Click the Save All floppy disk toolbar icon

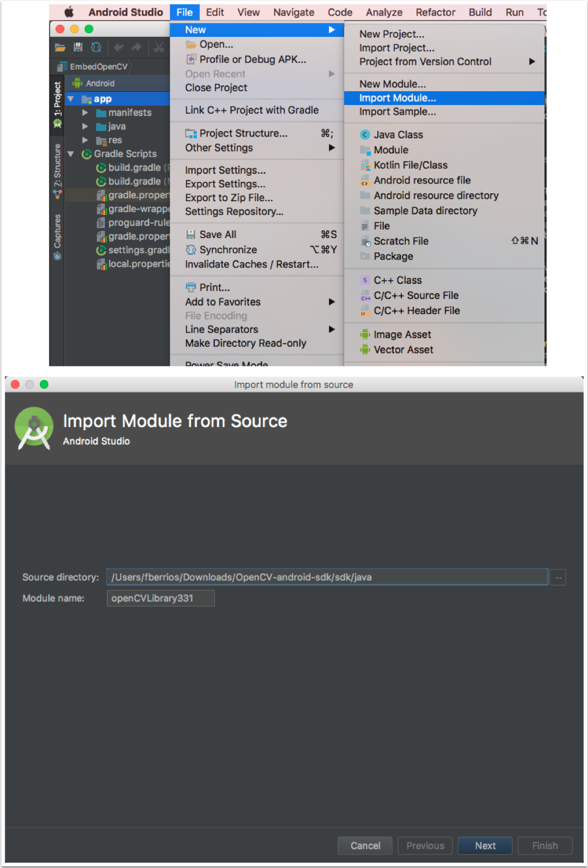tap(78, 47)
